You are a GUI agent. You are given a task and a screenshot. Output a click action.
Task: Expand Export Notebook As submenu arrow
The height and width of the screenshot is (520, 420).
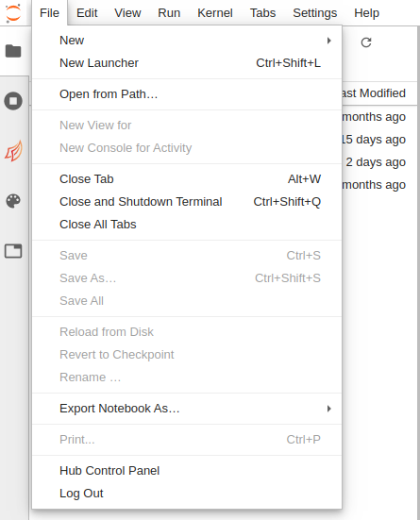pyautogui.click(x=328, y=409)
